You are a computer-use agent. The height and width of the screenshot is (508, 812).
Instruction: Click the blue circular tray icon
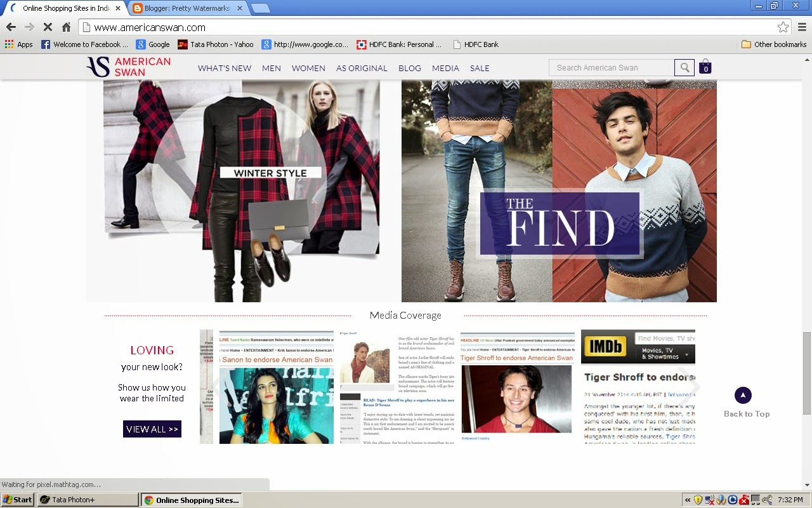(x=733, y=500)
